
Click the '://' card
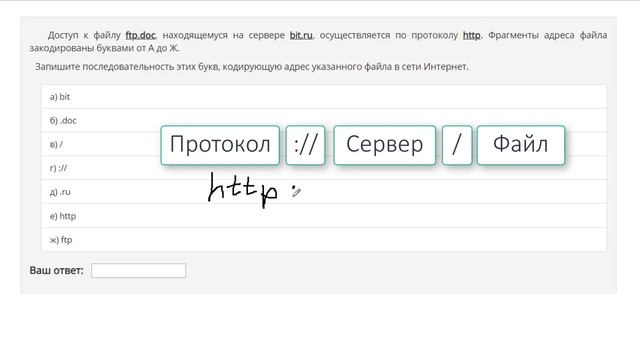coord(305,145)
